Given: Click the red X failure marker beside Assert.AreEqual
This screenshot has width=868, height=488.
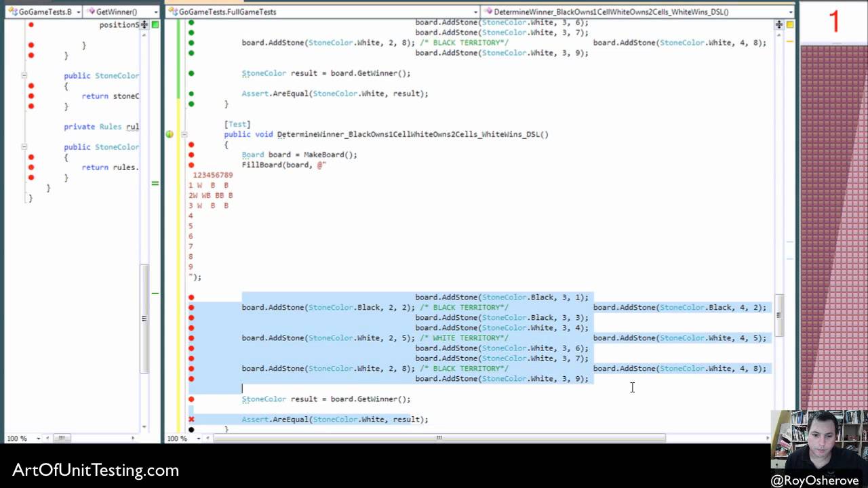Looking at the screenshot, I should coord(191,420).
